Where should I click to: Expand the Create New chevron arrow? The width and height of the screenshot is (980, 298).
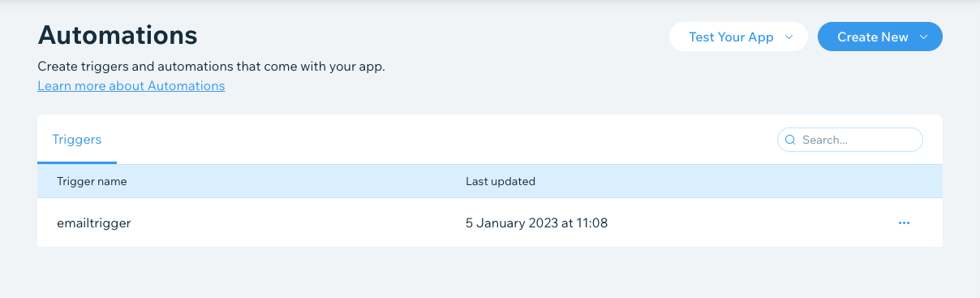click(x=924, y=37)
